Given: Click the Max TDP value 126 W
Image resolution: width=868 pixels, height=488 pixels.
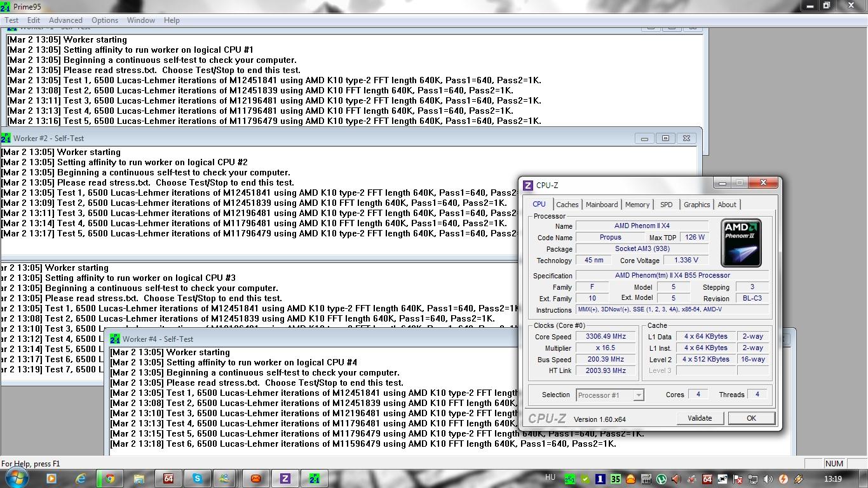Looking at the screenshot, I should click(694, 237).
